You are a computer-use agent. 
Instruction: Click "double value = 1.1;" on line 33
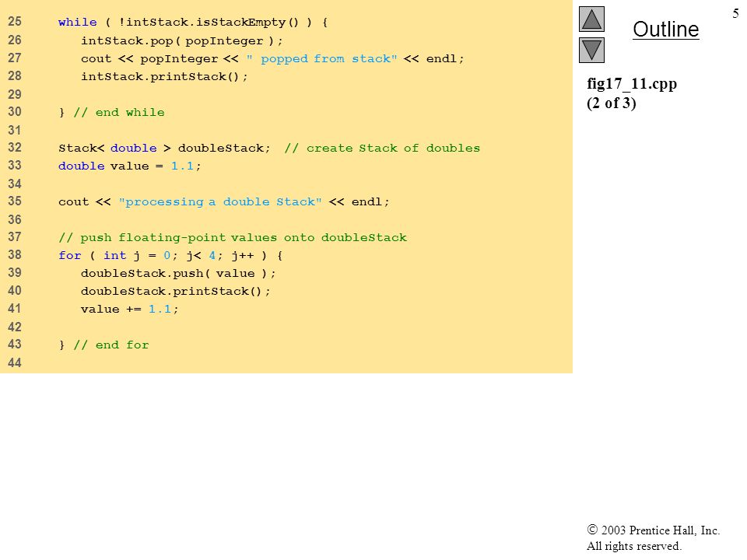point(130,166)
